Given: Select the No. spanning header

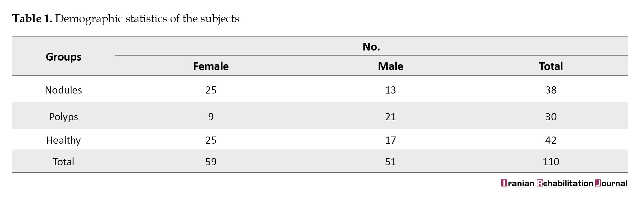Looking at the screenshot, I should (x=371, y=47).
